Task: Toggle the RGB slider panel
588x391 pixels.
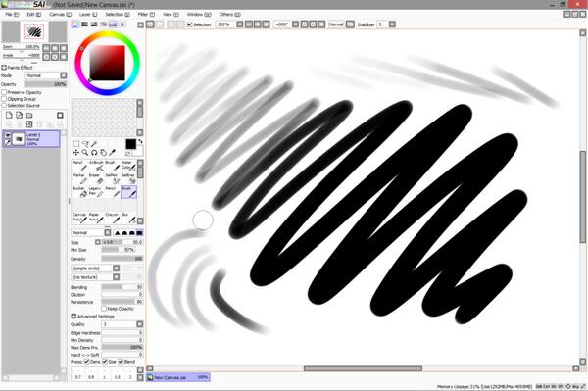Action: click(x=84, y=24)
